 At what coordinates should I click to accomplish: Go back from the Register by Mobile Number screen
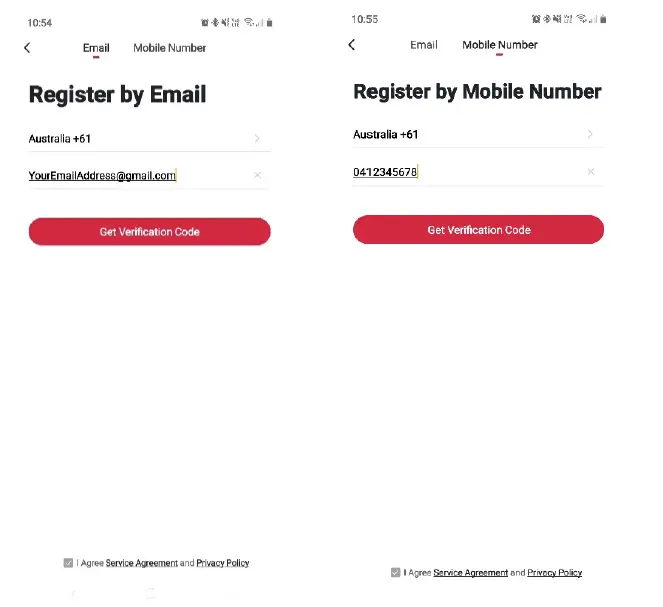[x=351, y=45]
